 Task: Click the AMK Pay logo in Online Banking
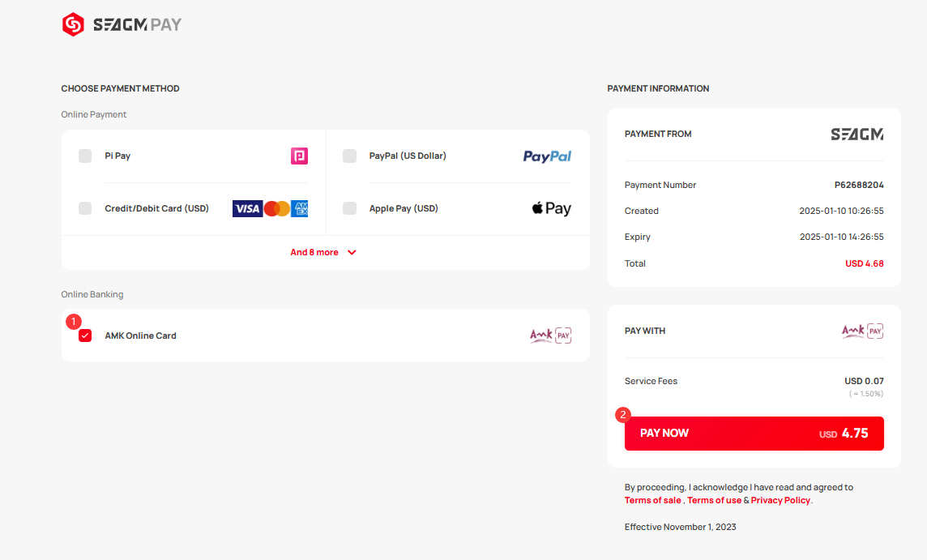(x=550, y=336)
